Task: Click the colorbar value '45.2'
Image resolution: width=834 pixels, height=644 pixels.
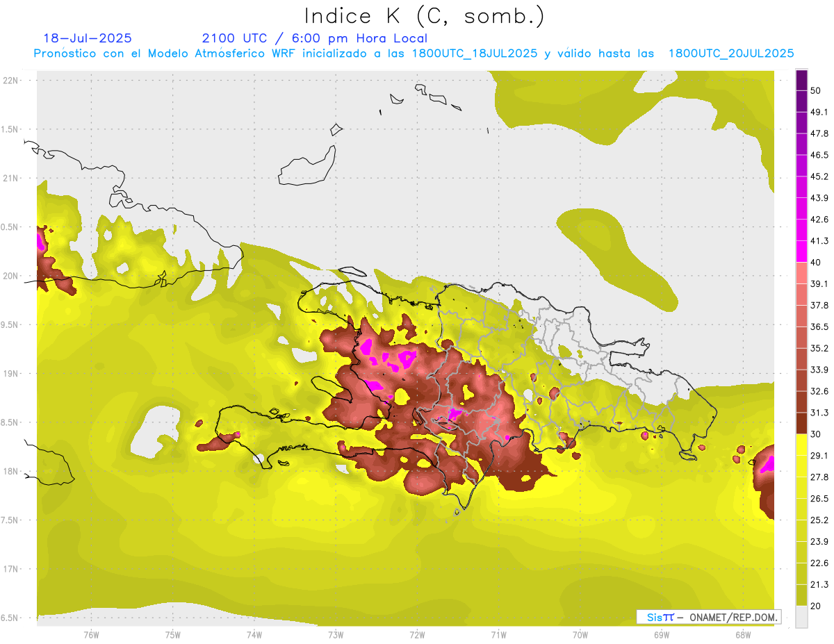Action: pos(819,177)
